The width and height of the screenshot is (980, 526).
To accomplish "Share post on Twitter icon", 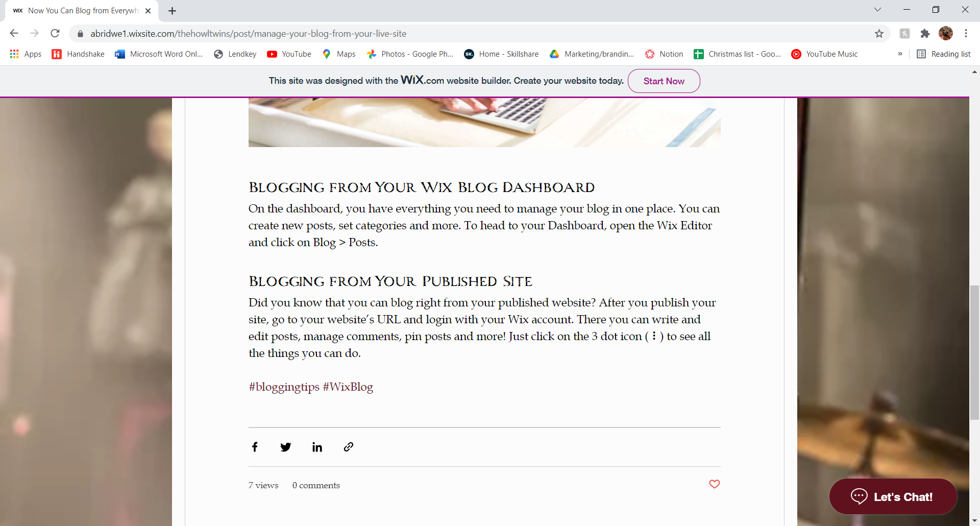I will [286, 447].
